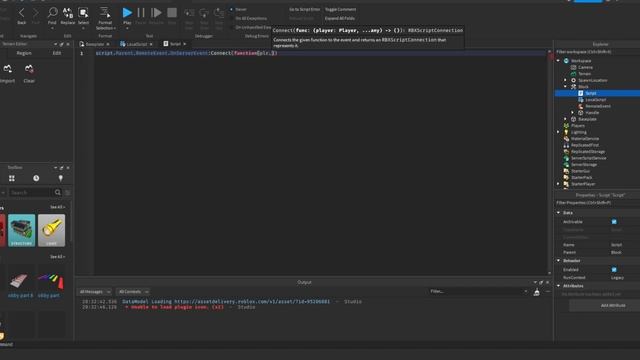
Task: Click Go to Script Error
Action: (304, 9)
